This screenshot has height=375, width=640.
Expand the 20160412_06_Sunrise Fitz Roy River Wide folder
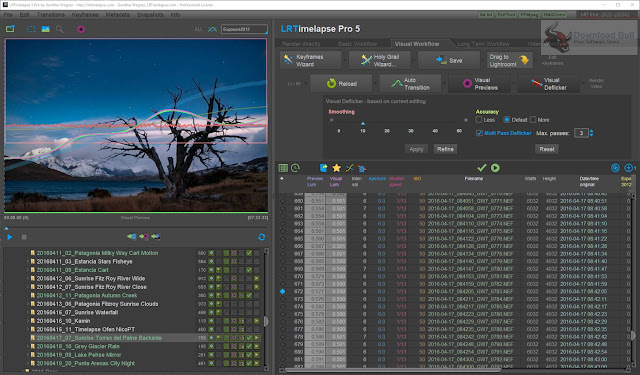[28, 278]
